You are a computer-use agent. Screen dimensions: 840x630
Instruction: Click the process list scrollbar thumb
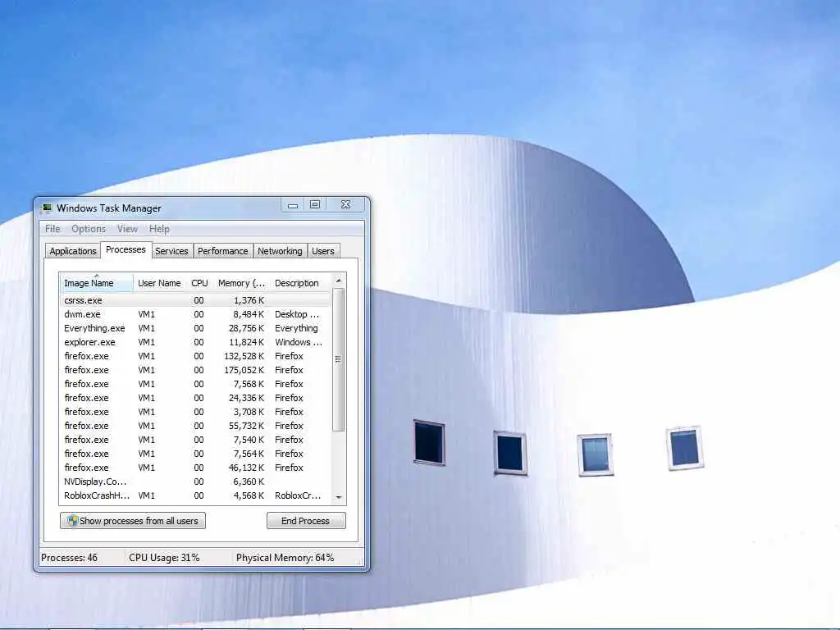tap(339, 359)
